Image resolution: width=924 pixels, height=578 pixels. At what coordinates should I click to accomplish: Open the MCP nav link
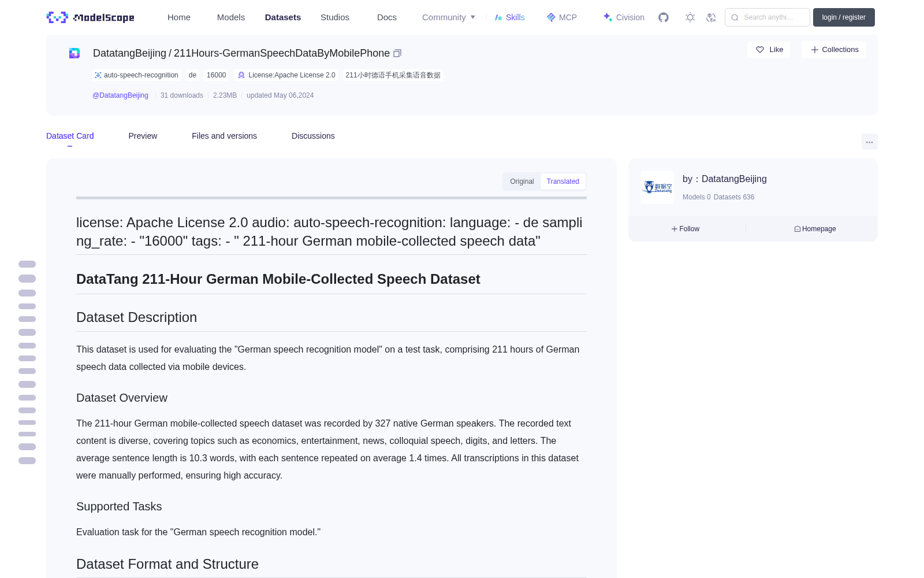[562, 17]
